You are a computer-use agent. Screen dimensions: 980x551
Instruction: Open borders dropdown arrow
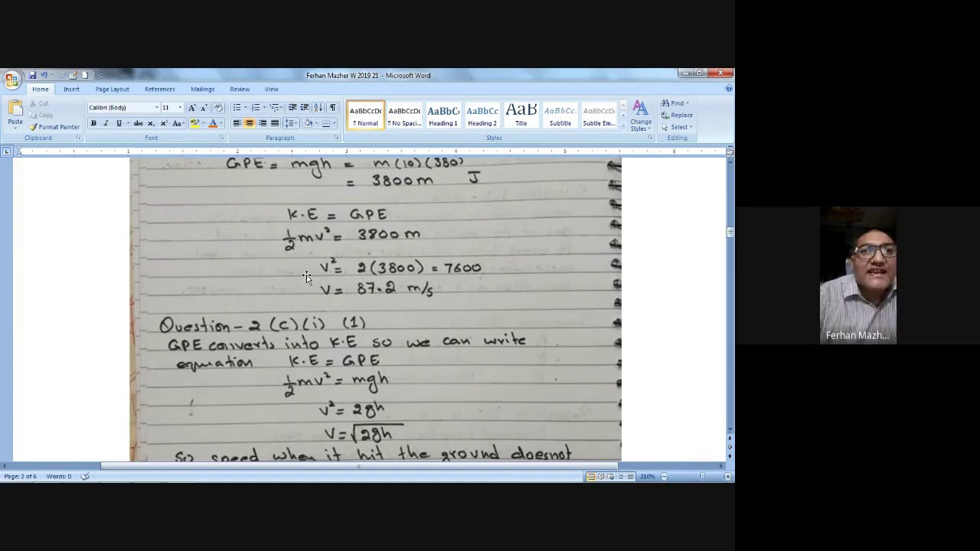coord(335,123)
